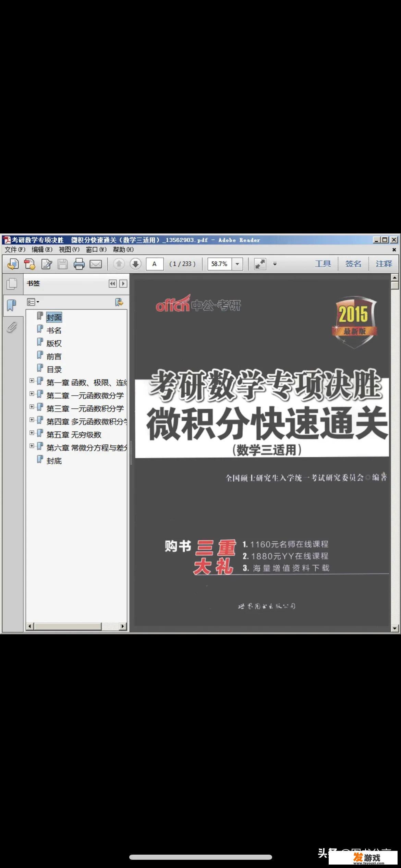
Task: Expand the 第二章 一元函数微分学 node
Action: coord(32,394)
